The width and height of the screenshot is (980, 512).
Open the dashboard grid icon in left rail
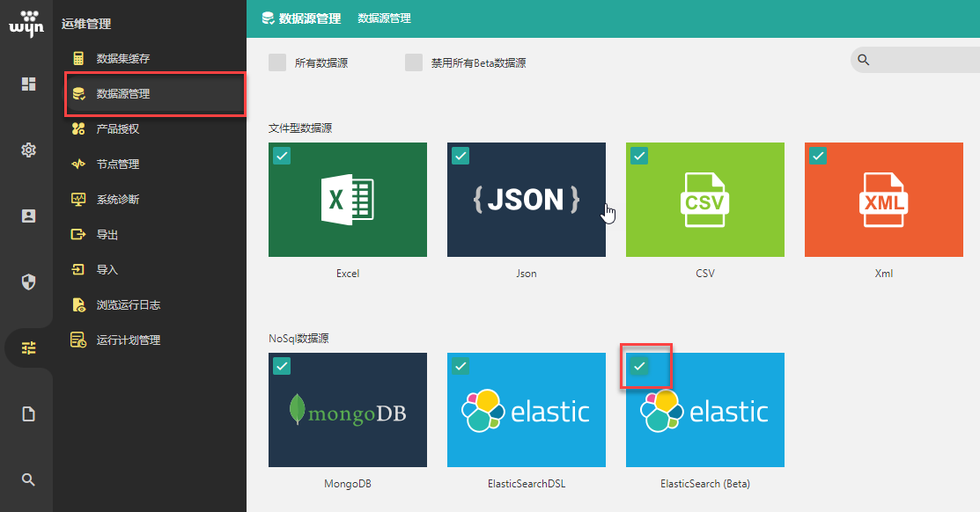[x=28, y=84]
